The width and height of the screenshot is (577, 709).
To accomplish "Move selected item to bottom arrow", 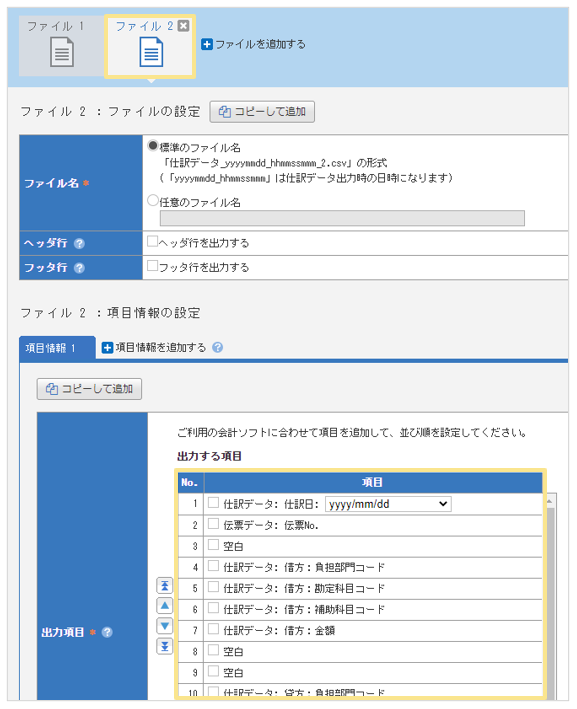I will (165, 646).
